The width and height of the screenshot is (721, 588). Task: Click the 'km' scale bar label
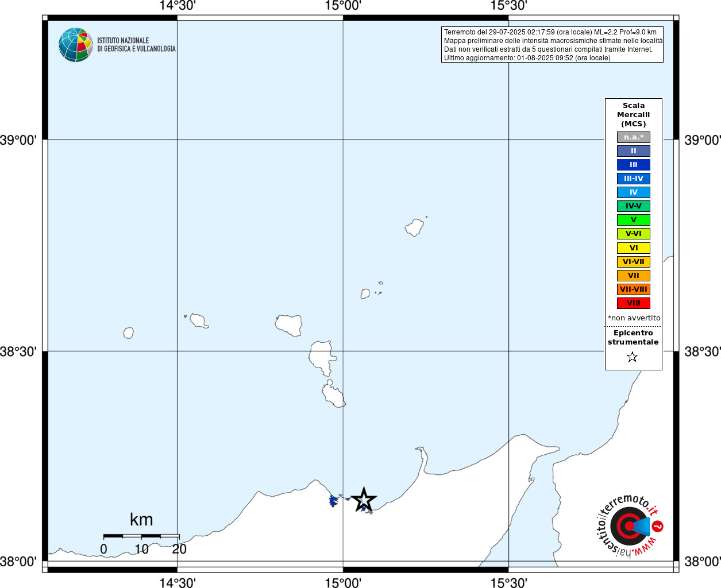coord(141,520)
